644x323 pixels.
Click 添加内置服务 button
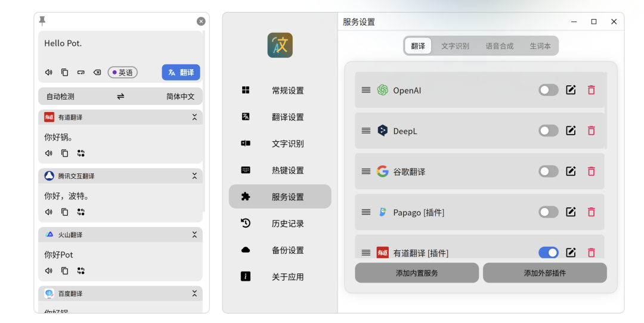pos(417,273)
